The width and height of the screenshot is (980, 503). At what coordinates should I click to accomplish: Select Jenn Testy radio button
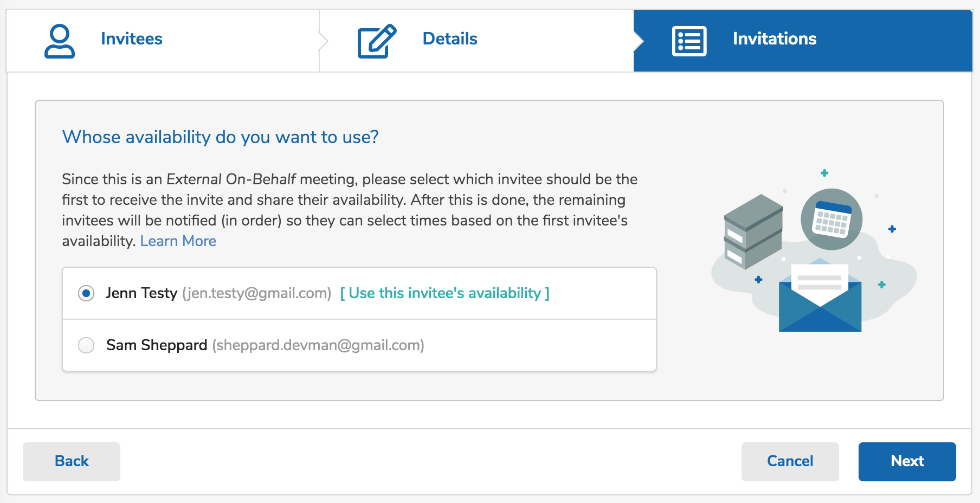point(86,293)
